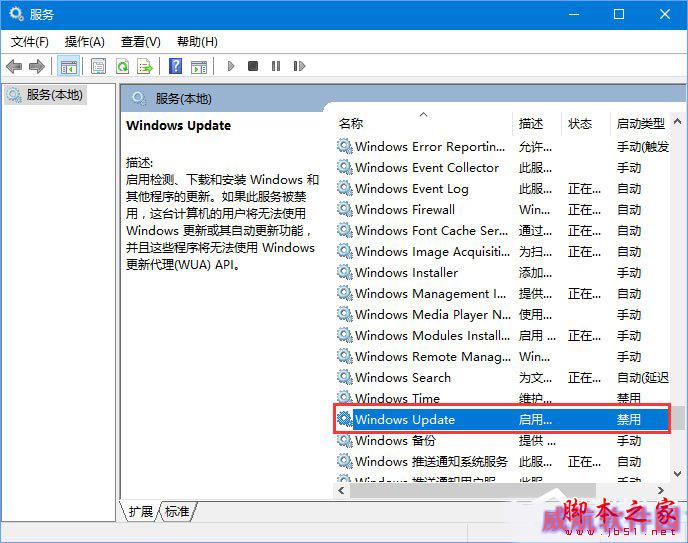Viewport: 688px width, 543px height.
Task: Sort by the 描述 column header
Action: pos(537,124)
